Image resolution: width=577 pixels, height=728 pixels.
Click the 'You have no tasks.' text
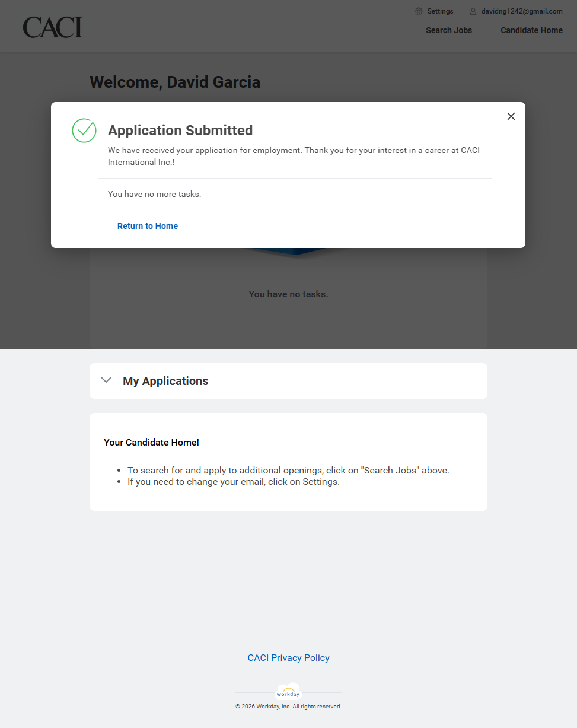288,294
